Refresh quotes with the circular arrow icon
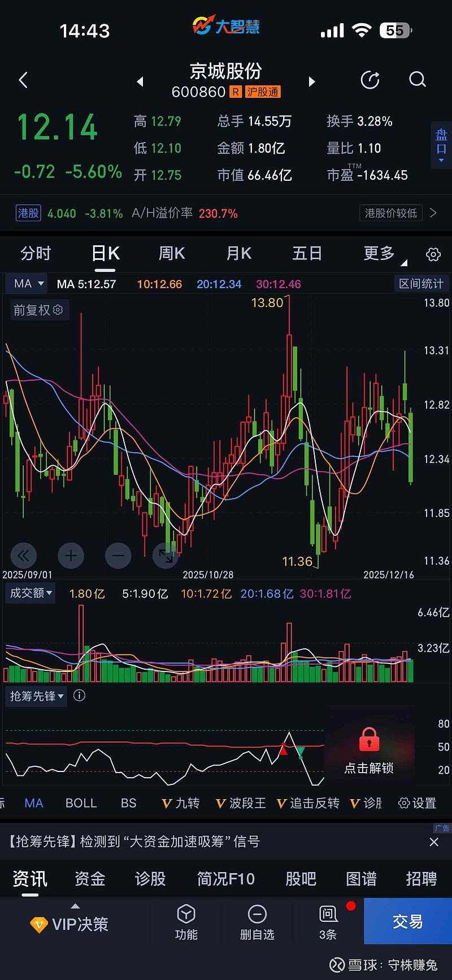The width and height of the screenshot is (452, 980). coord(370,80)
